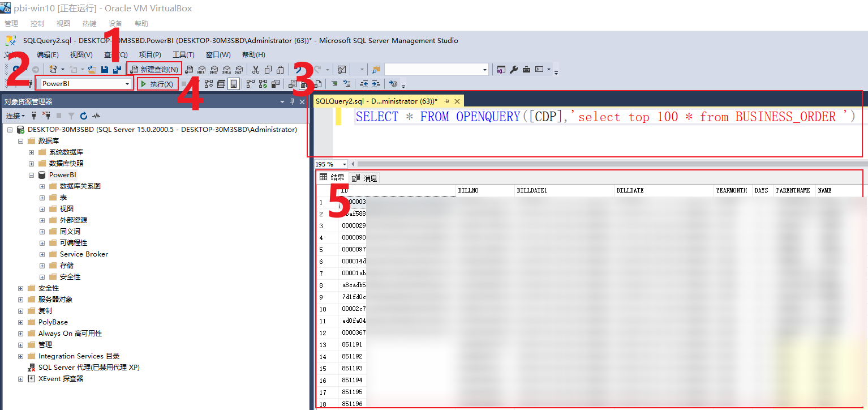This screenshot has width=868, height=410.
Task: Open the Toolbox icon
Action: point(526,70)
